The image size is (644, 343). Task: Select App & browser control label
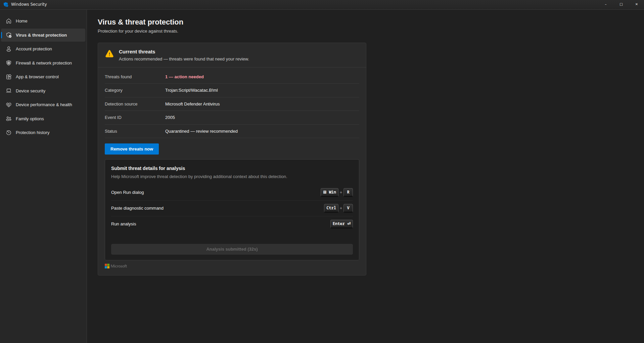[x=37, y=77]
